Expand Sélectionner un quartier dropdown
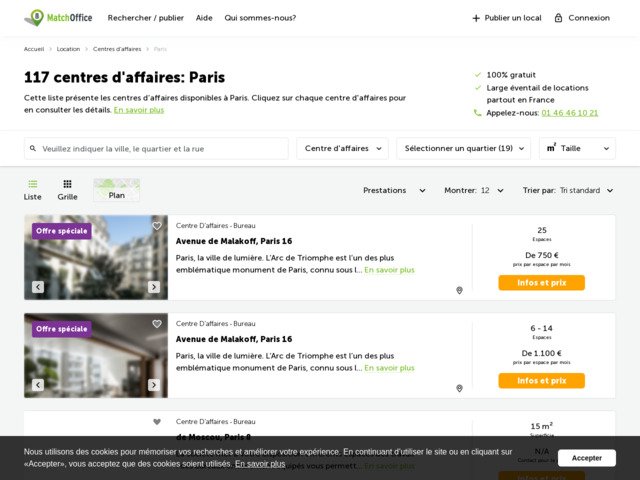 [463, 149]
